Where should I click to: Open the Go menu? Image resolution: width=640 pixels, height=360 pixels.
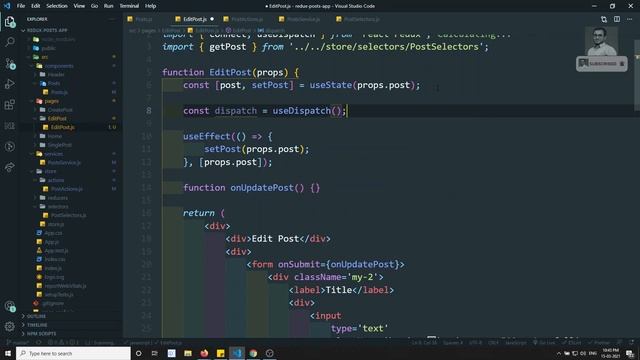point(94,6)
